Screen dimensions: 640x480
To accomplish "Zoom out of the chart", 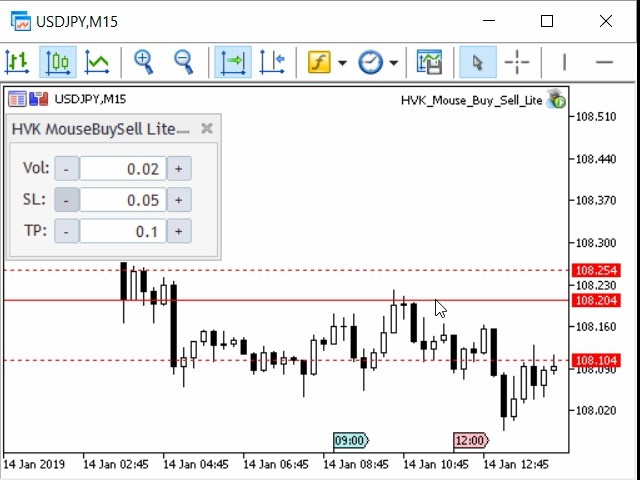I will tap(183, 62).
